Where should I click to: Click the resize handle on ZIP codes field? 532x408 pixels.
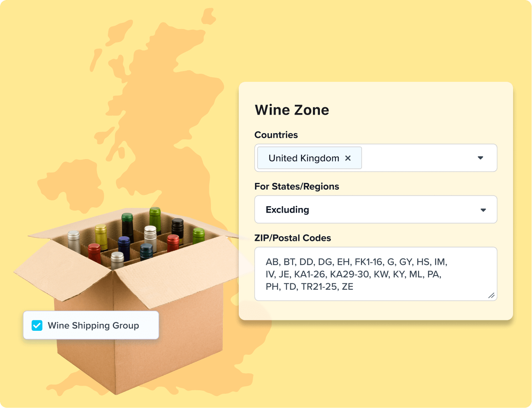click(x=491, y=296)
